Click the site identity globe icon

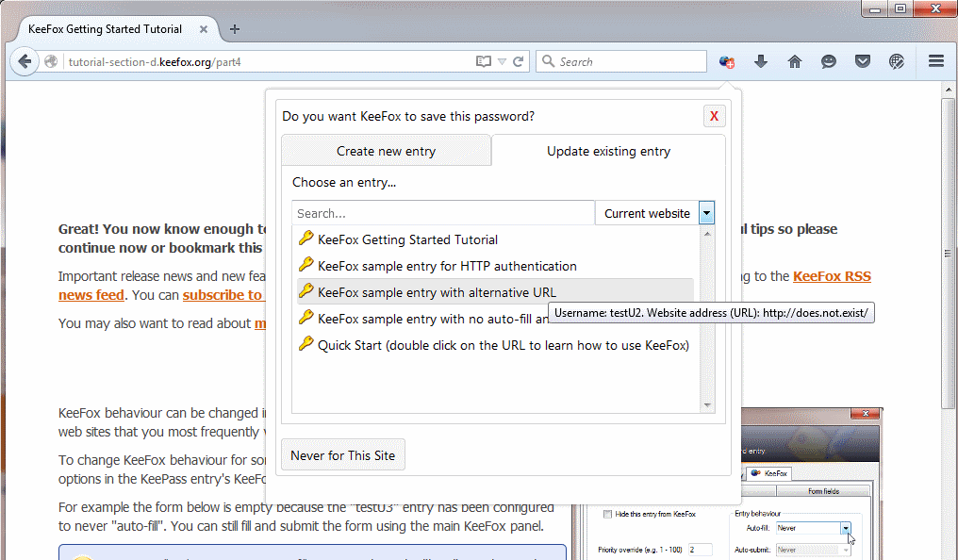[51, 61]
